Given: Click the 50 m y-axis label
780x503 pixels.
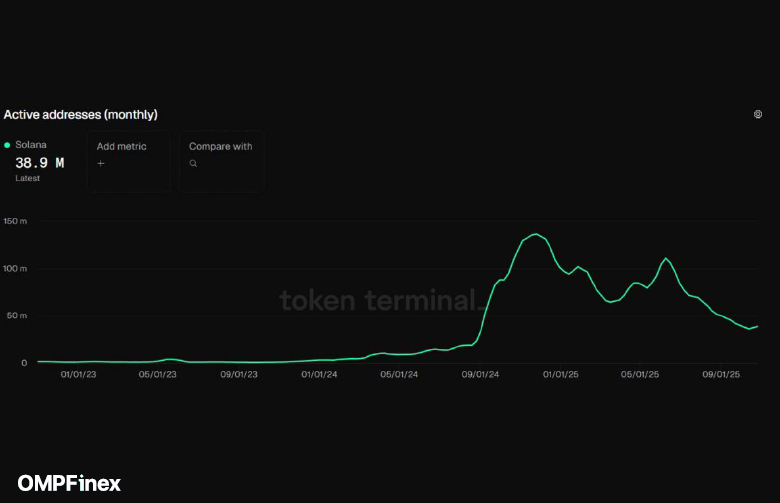Looking at the screenshot, I should (15, 316).
